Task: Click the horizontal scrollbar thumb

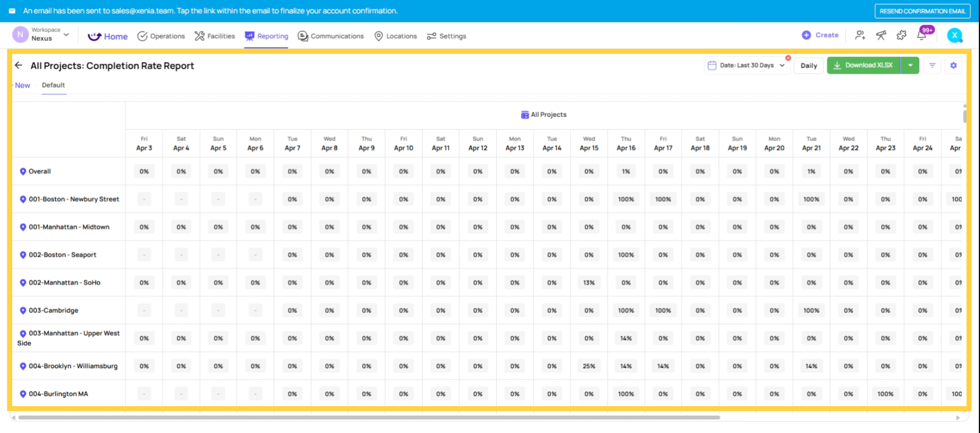Action: [369, 418]
